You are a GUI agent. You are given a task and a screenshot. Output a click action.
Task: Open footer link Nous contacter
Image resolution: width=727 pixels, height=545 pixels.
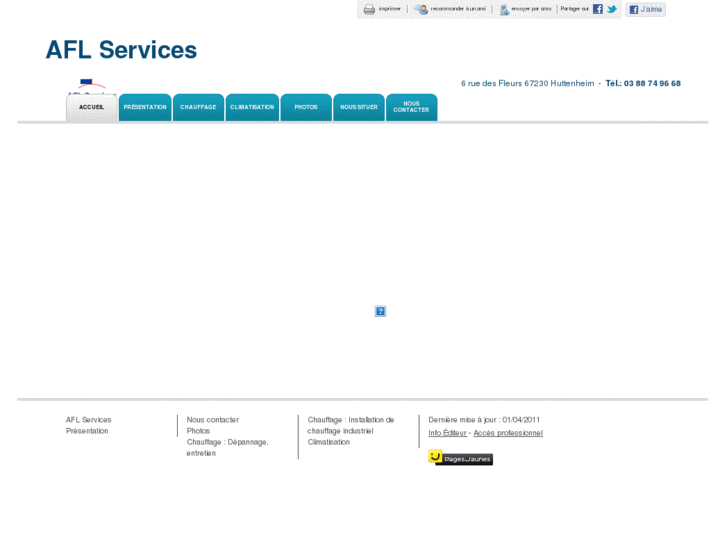click(213, 420)
